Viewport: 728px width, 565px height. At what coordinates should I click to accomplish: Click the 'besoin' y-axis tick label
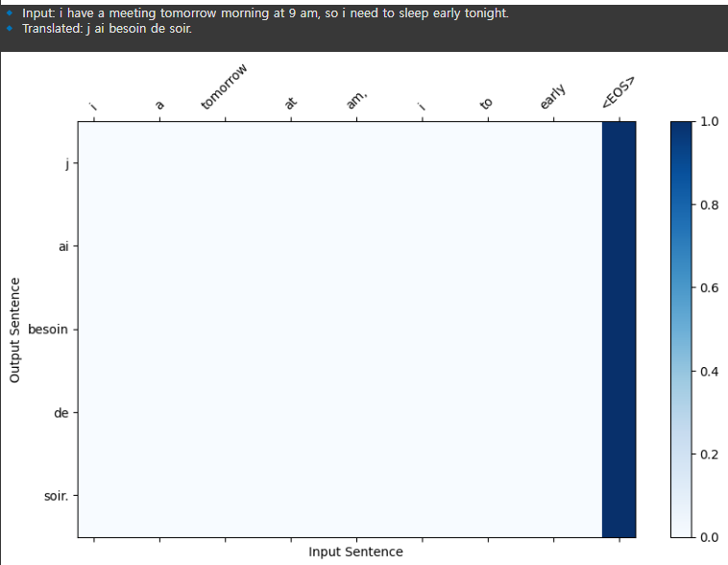coord(48,330)
